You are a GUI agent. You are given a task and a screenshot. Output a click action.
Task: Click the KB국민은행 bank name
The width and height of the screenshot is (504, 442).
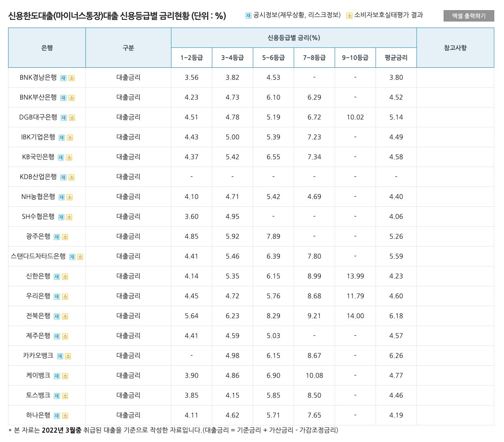[x=38, y=157]
